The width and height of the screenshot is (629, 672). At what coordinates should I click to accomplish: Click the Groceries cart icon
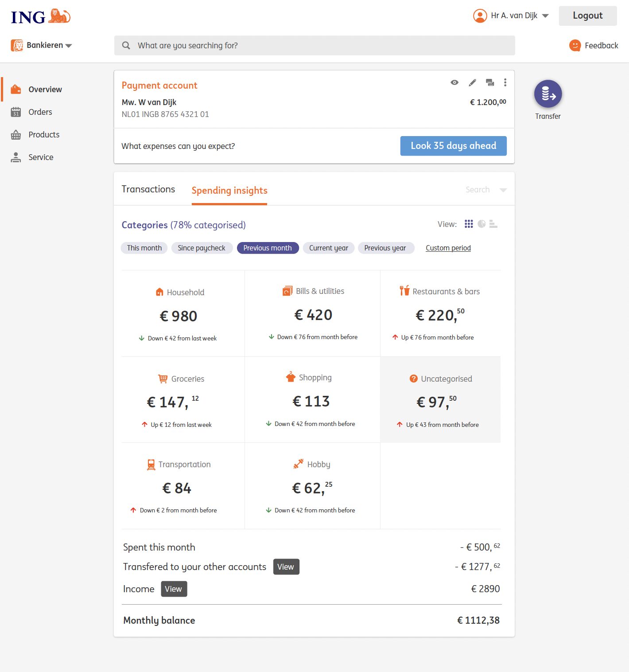[163, 379]
